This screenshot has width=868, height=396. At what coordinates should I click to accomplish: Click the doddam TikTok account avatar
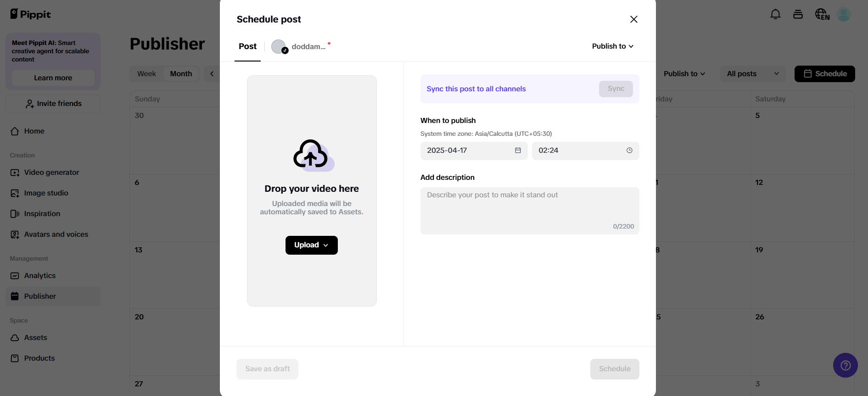click(279, 46)
